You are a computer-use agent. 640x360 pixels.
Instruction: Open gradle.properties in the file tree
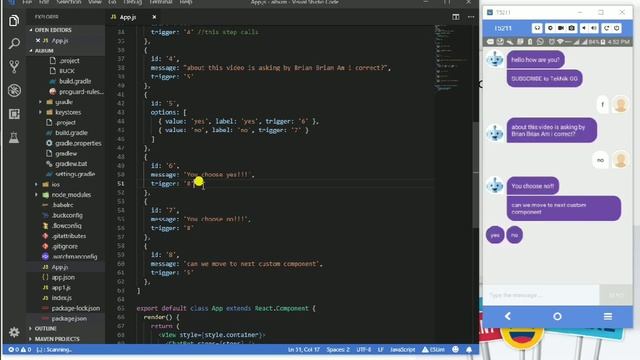pyautogui.click(x=78, y=143)
